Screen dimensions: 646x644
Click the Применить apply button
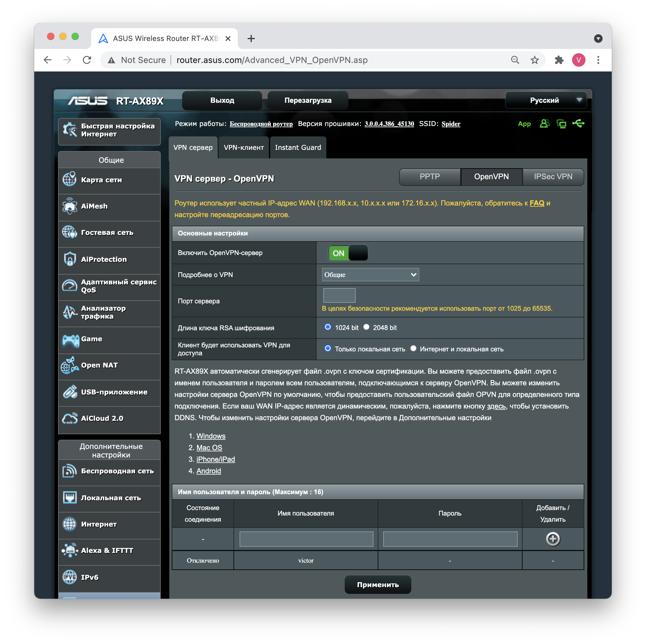point(378,585)
